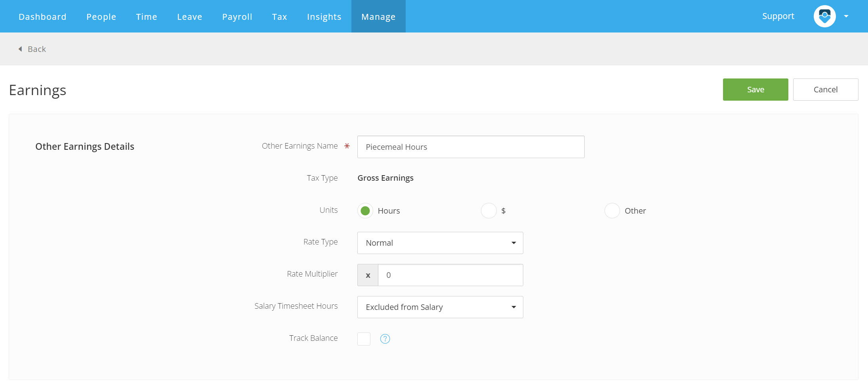Click the Rate Multiplier input field
This screenshot has height=384, width=868.
tap(450, 275)
